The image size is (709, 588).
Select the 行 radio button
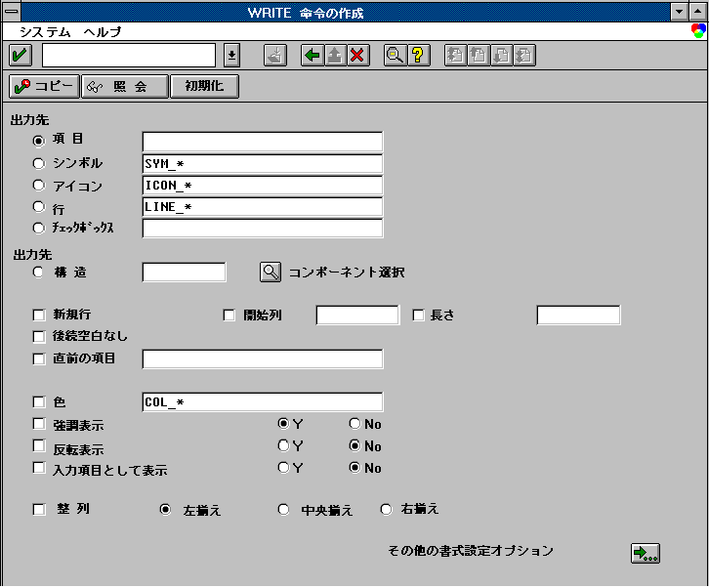point(39,207)
